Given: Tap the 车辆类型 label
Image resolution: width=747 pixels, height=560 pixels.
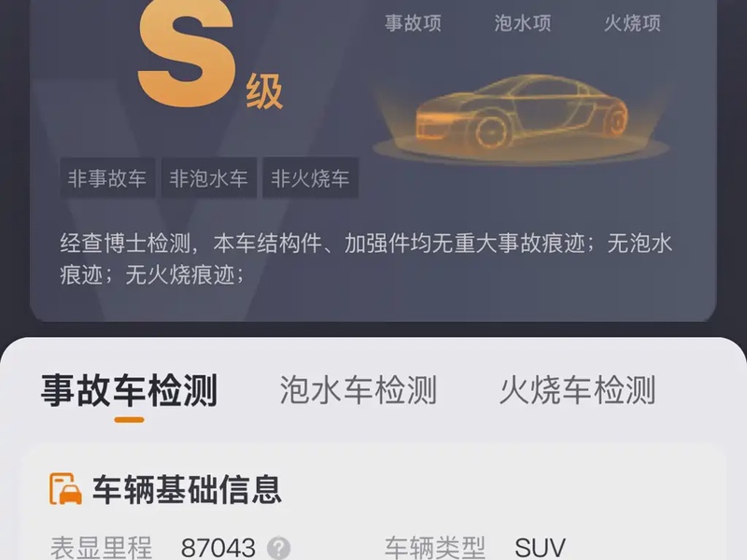Looking at the screenshot, I should coord(435,548).
